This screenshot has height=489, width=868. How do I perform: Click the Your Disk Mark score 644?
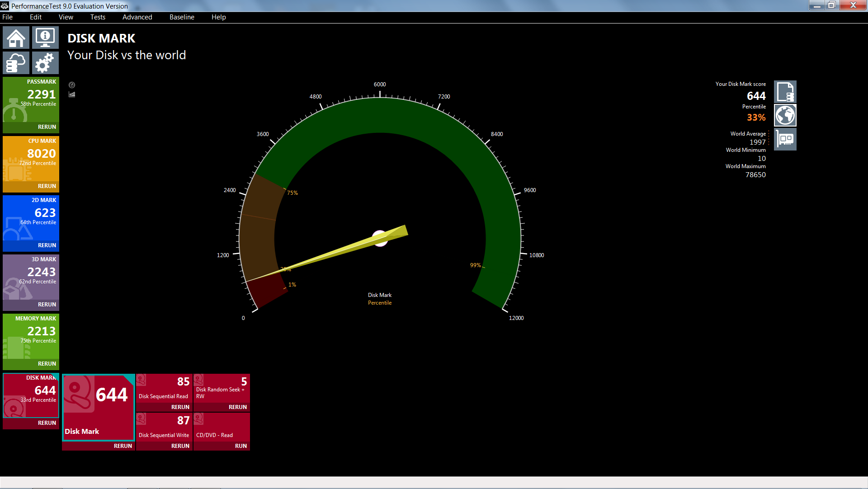[756, 96]
